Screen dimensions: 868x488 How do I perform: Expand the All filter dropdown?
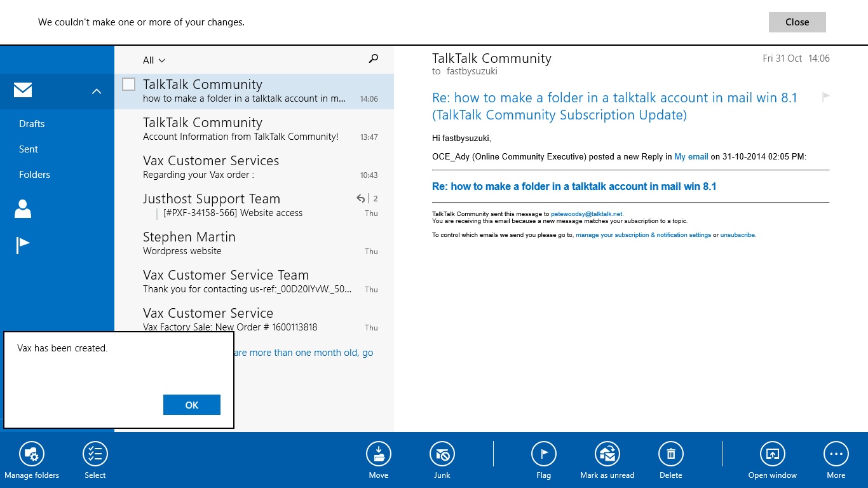click(154, 60)
